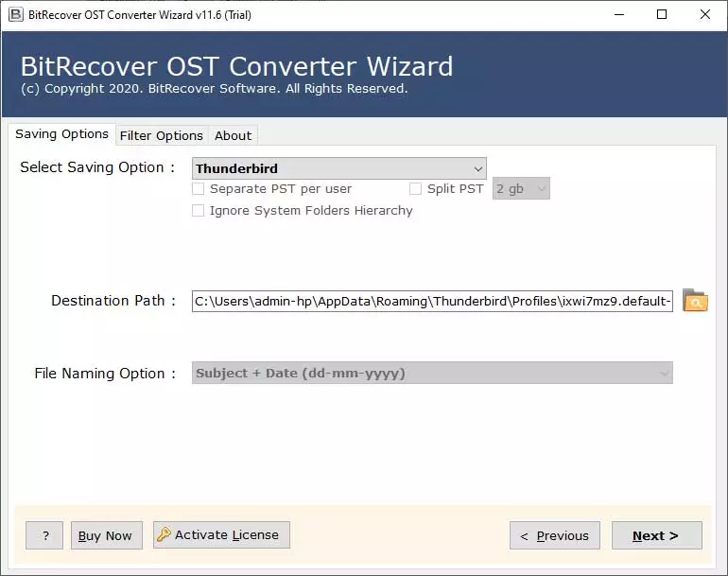Switch to the Filter Options tab
The height and width of the screenshot is (576, 728).
pyautogui.click(x=162, y=135)
